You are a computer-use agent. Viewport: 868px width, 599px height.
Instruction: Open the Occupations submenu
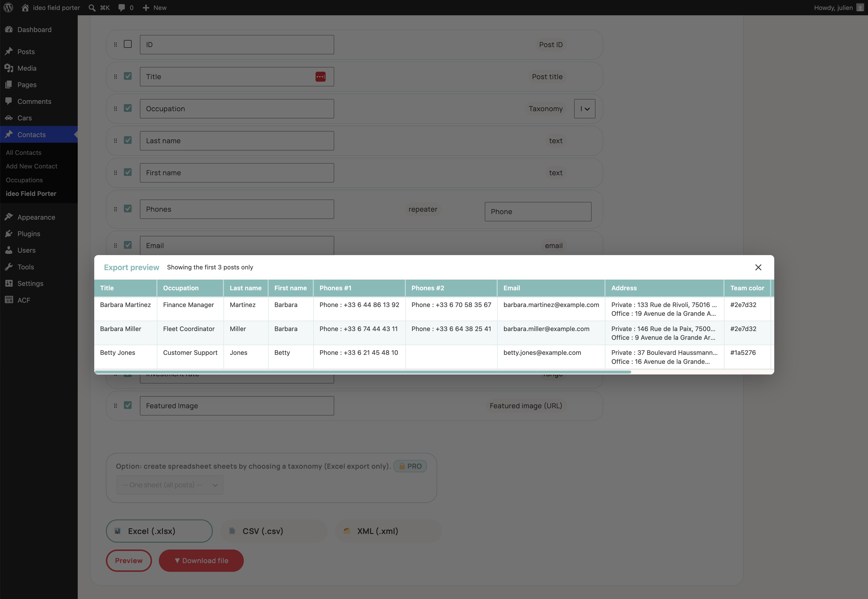tap(25, 180)
